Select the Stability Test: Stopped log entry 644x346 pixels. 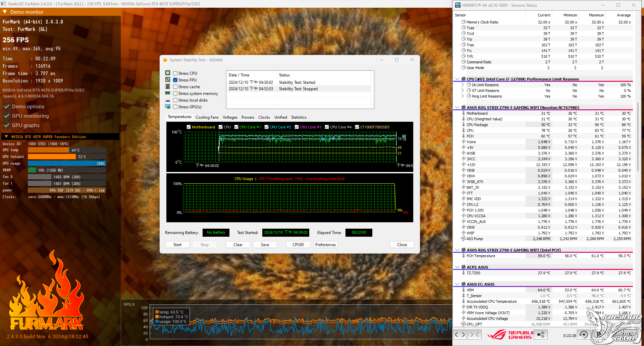pyautogui.click(x=299, y=89)
